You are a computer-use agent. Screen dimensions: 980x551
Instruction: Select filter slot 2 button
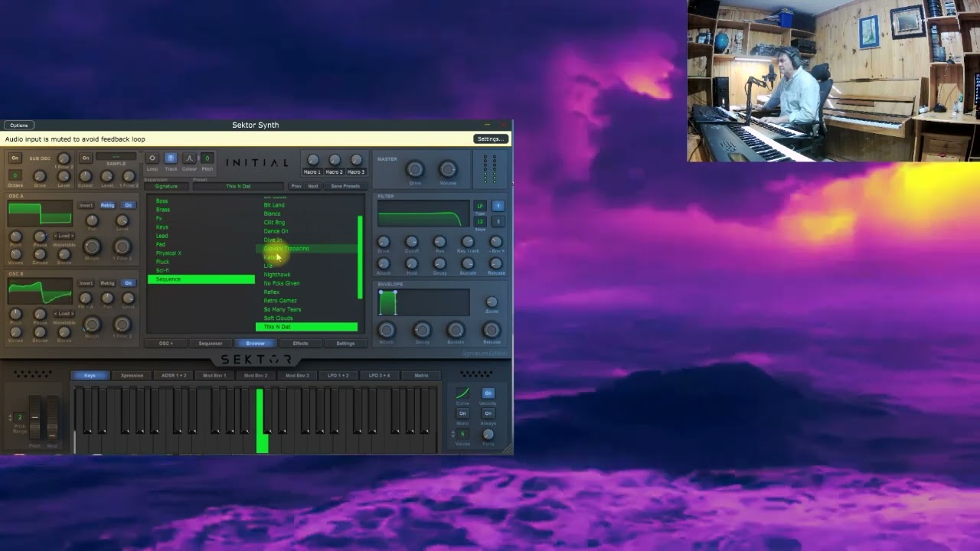coord(498,221)
